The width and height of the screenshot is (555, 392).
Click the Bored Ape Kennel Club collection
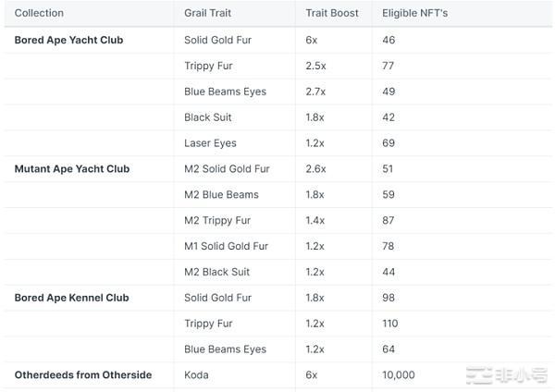point(71,298)
